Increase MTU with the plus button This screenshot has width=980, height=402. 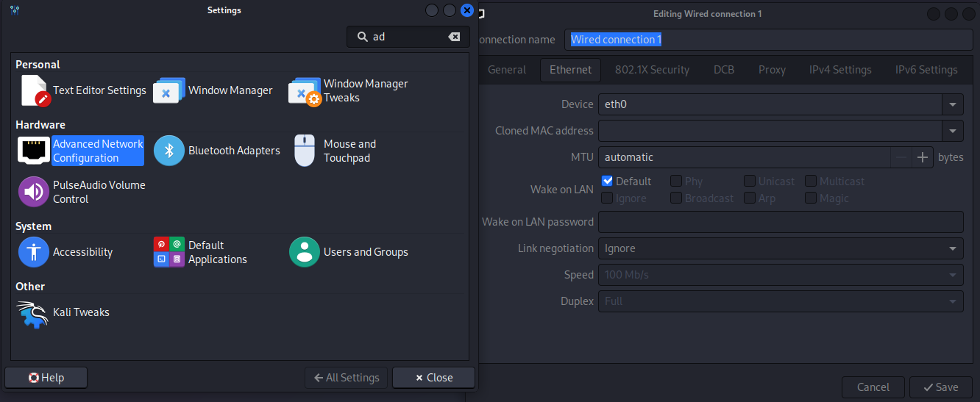[923, 157]
